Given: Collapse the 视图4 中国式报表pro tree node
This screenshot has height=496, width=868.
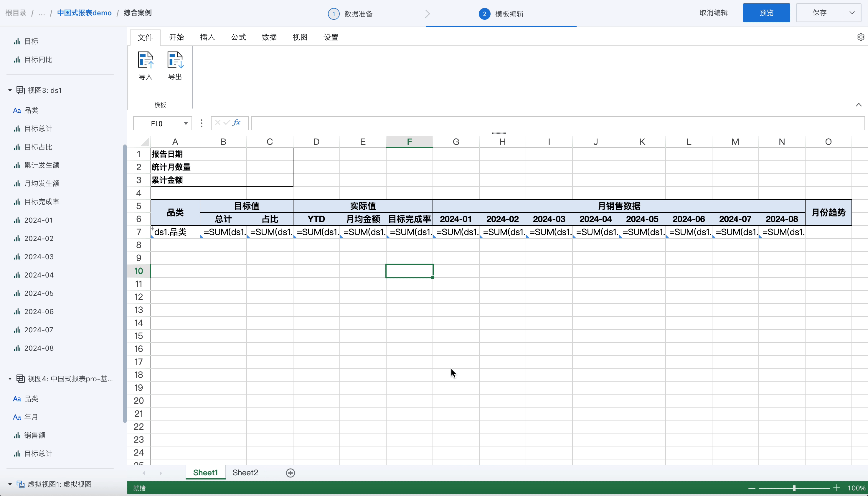Looking at the screenshot, I should (x=10, y=379).
